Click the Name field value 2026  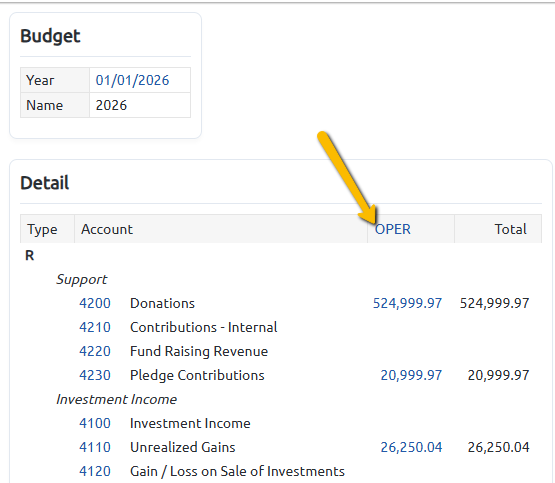click(x=111, y=105)
